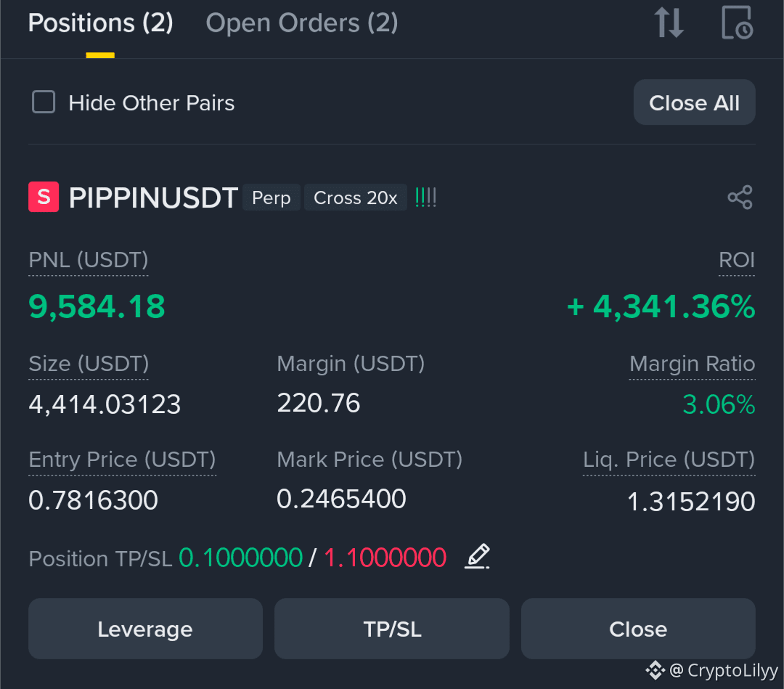This screenshot has width=784, height=689.
Task: Click the red S short badge
Action: (x=44, y=197)
